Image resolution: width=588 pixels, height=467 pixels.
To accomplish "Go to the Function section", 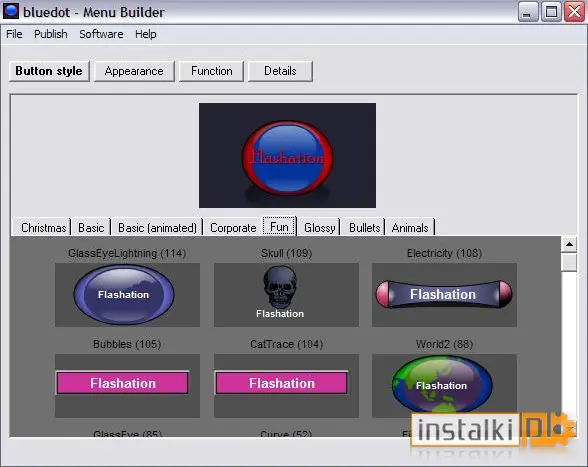I will point(212,71).
